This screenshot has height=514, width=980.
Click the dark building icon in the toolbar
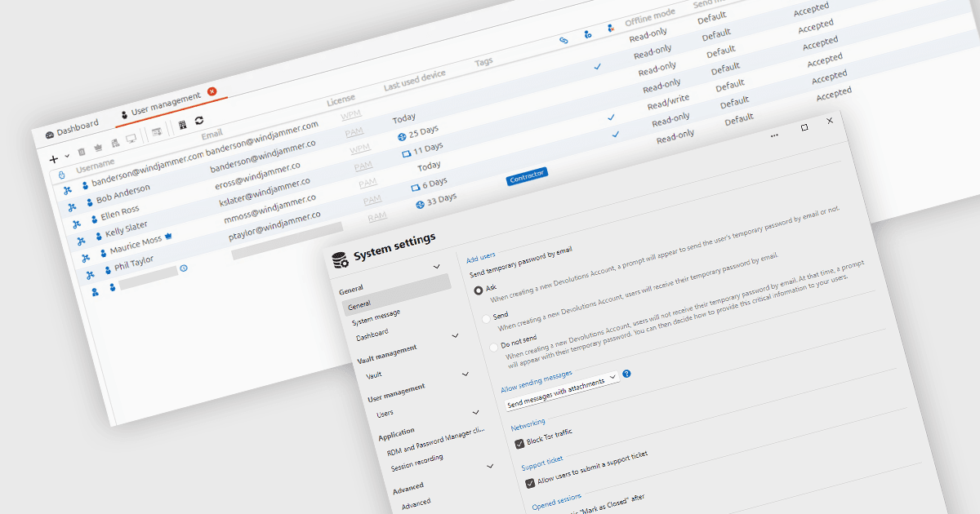[x=182, y=125]
